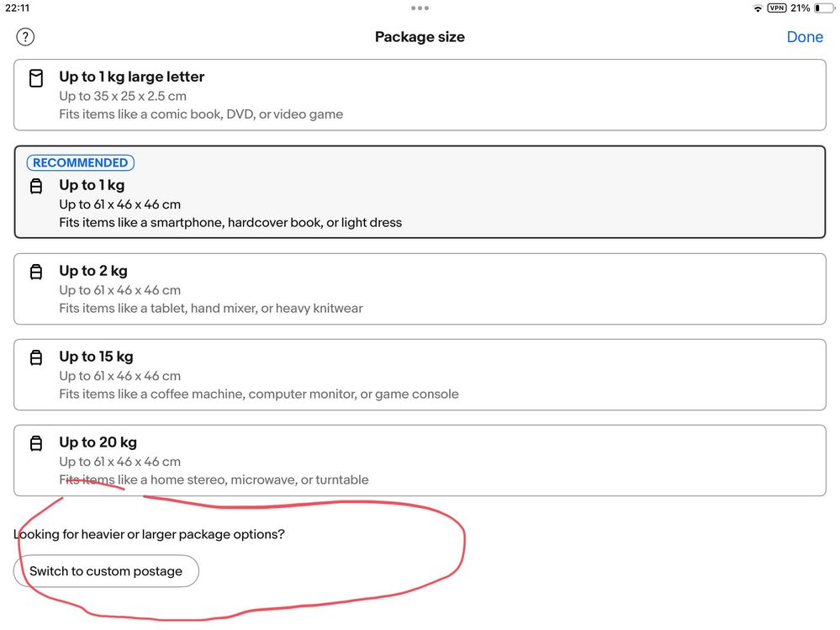The height and width of the screenshot is (630, 840).
Task: Tap the RECOMMENDED badge label
Action: click(81, 163)
